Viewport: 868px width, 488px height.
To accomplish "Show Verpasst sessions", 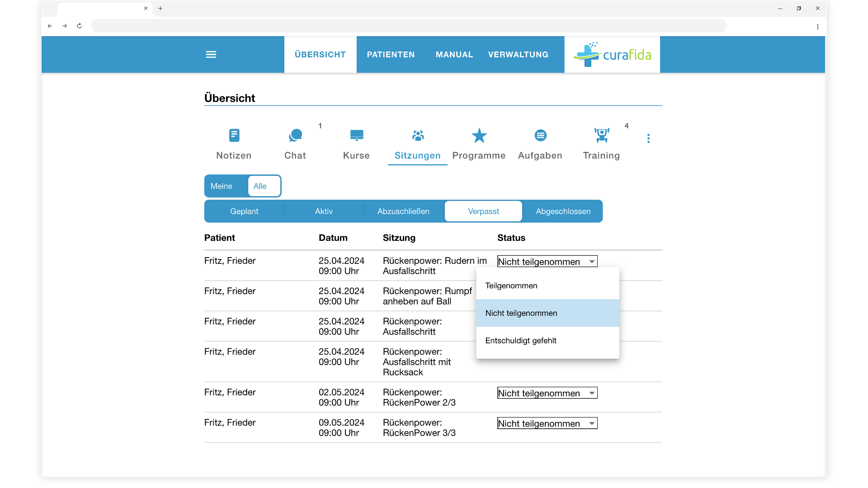I will (483, 211).
